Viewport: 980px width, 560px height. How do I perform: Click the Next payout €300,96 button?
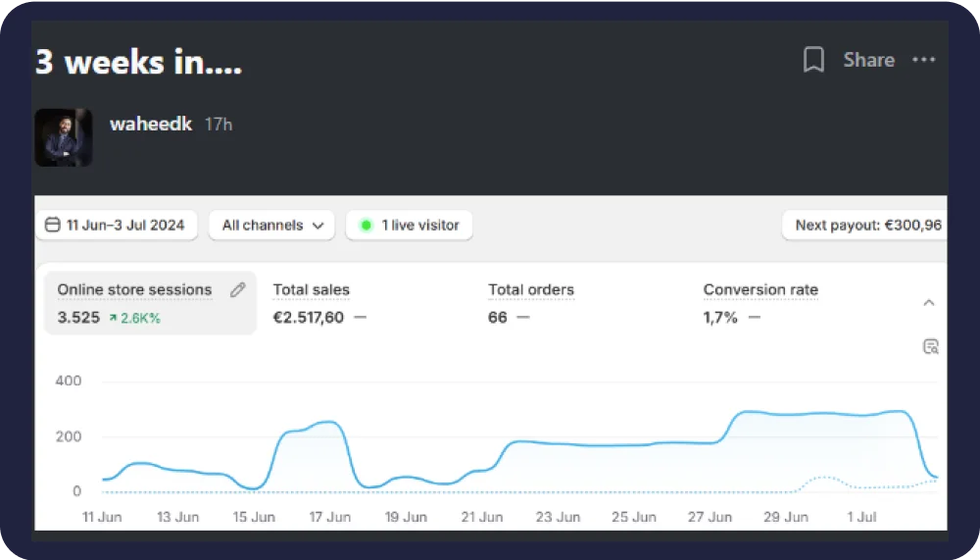coord(866,225)
